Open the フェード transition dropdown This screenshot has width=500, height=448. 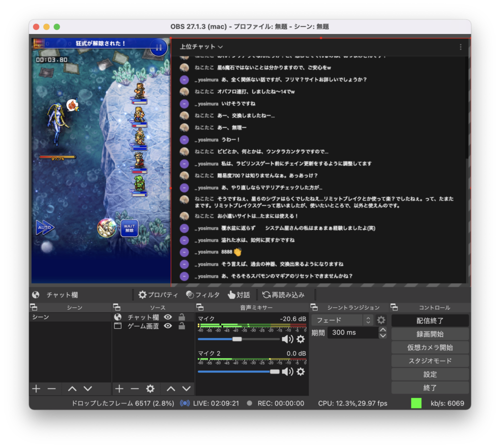coord(342,320)
